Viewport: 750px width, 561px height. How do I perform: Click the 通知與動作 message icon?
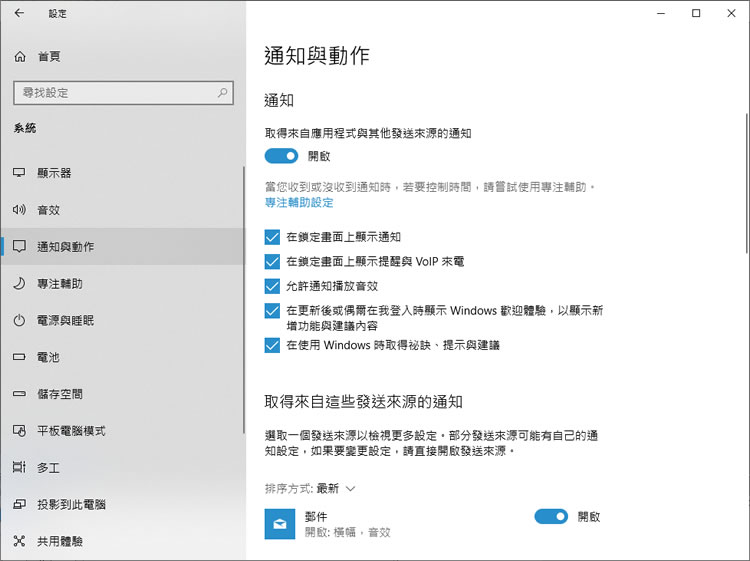19,246
